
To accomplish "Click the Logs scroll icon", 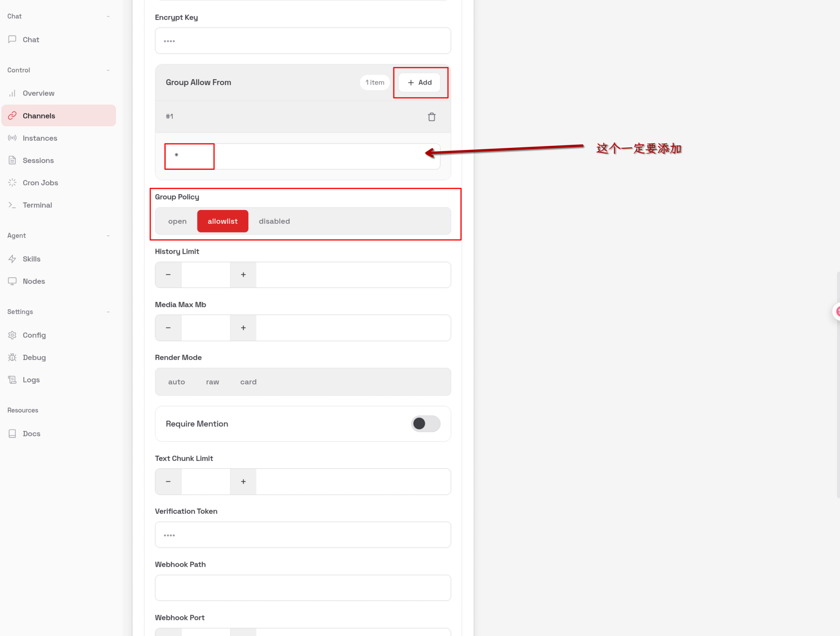I will click(x=12, y=380).
